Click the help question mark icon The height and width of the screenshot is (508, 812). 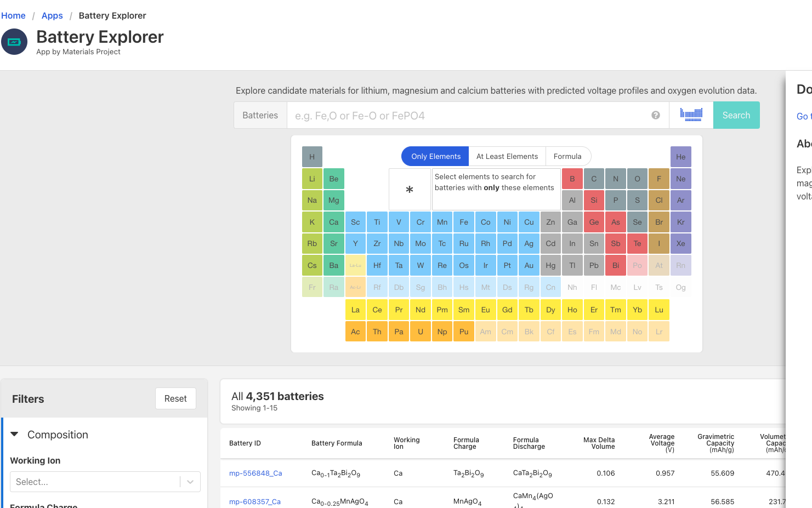[655, 115]
